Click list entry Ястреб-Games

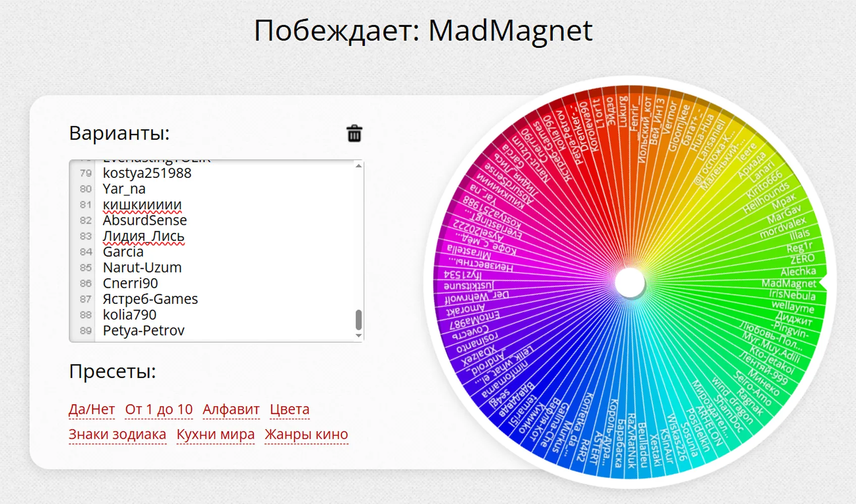pyautogui.click(x=150, y=299)
